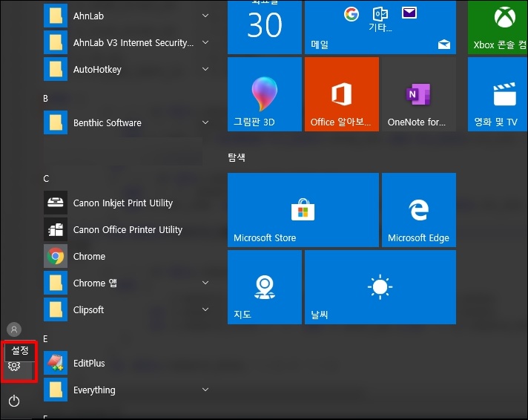
Task: Open the AhnLab folder icon
Action: tap(56, 16)
